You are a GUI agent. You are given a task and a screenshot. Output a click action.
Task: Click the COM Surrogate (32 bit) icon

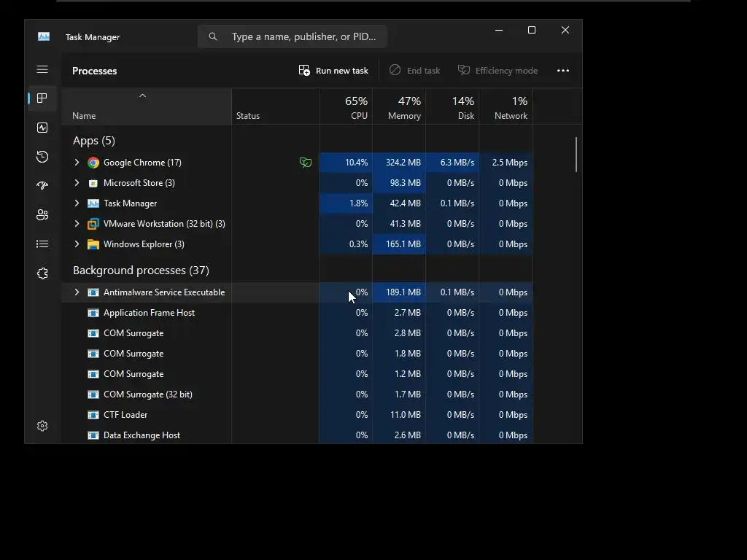(93, 394)
